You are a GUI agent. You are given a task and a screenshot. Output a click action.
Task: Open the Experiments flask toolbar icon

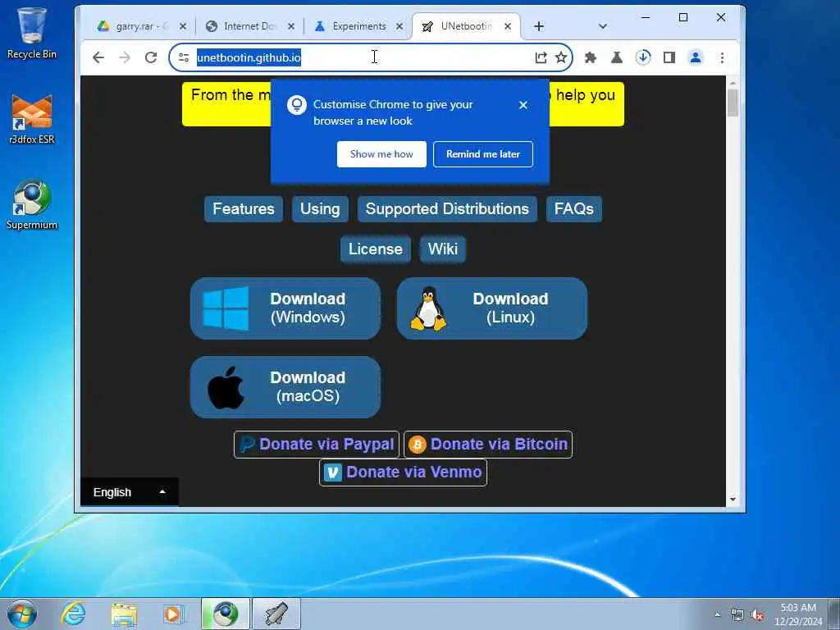[x=617, y=57]
